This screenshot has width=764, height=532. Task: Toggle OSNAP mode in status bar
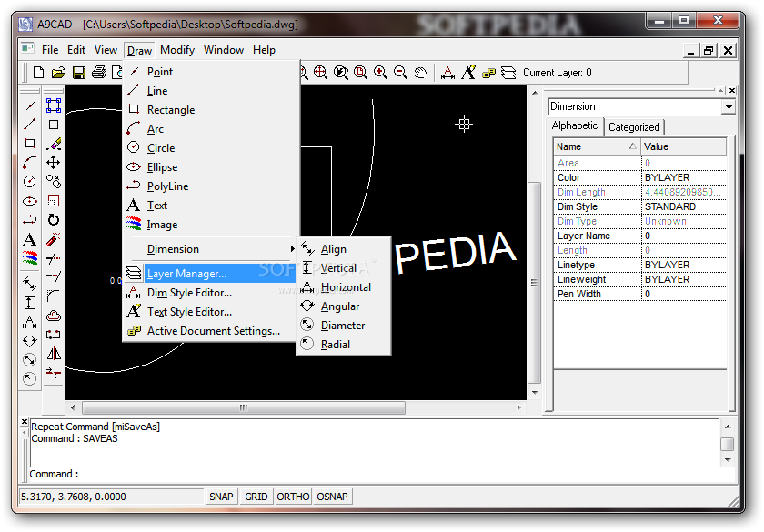click(332, 497)
